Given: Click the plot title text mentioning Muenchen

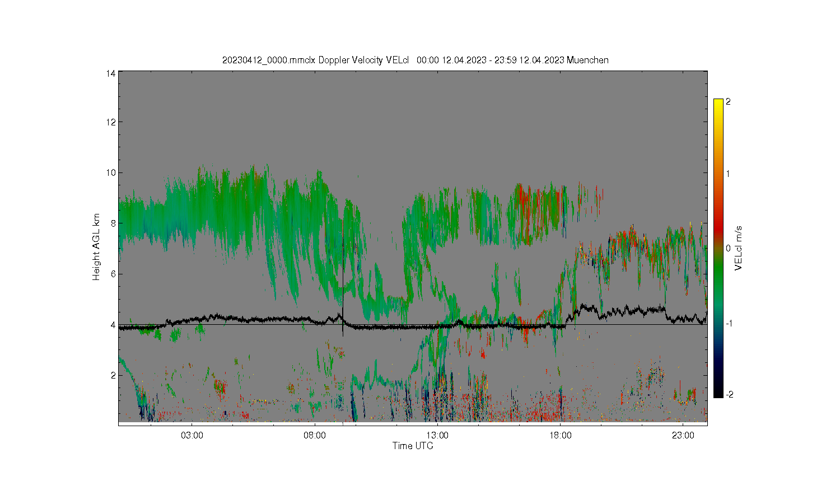Looking at the screenshot, I should pyautogui.click(x=415, y=60).
